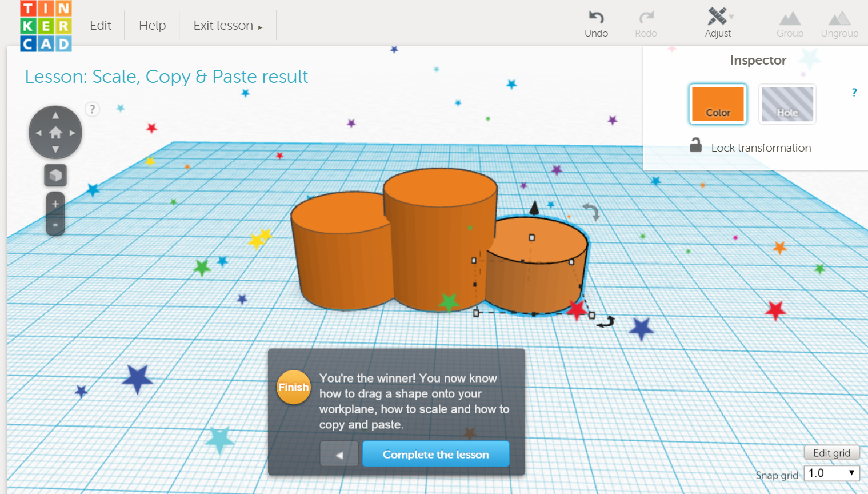
Task: Toggle Lock transformation padlock
Action: point(695,145)
